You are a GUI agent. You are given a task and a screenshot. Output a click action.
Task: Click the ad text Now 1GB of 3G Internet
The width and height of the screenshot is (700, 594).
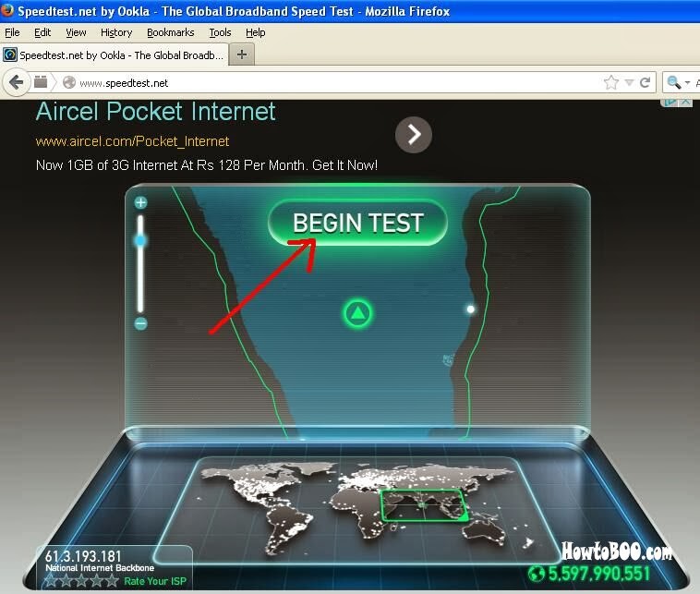207,165
